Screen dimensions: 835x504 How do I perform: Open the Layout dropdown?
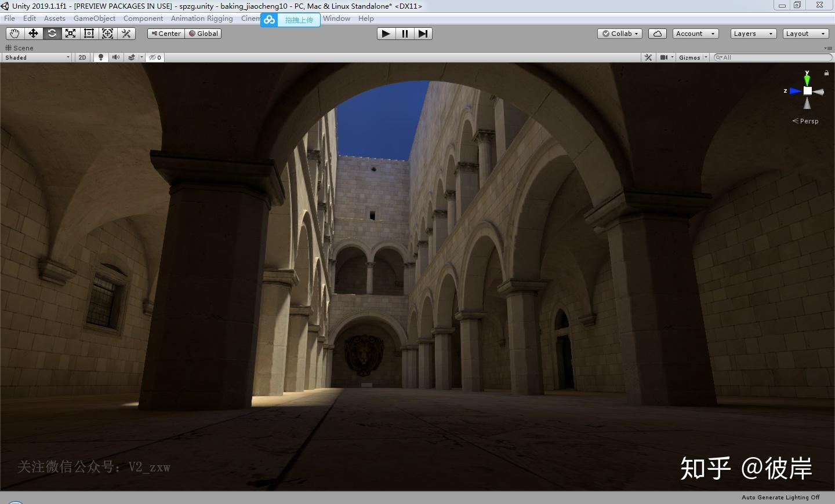pos(805,34)
